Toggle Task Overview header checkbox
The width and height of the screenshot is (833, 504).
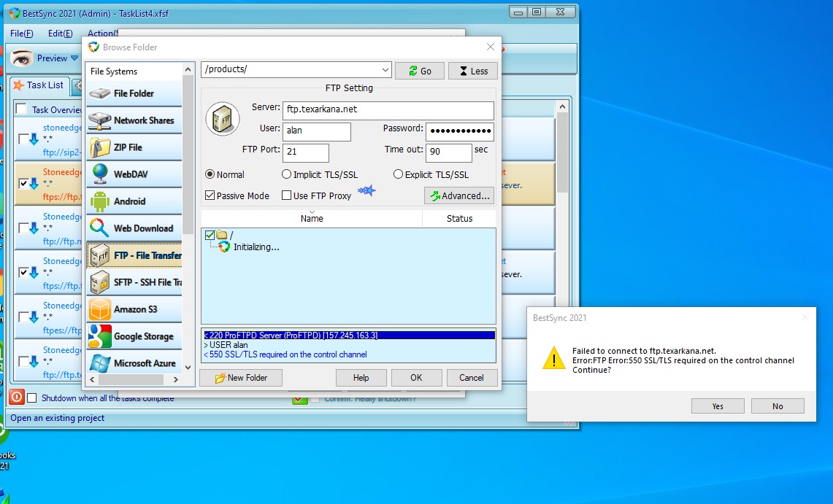click(21, 109)
